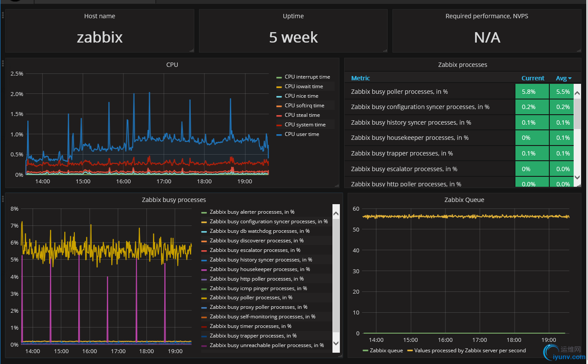Click Values processed per second legend icon
The image size is (588, 364).
pos(410,351)
